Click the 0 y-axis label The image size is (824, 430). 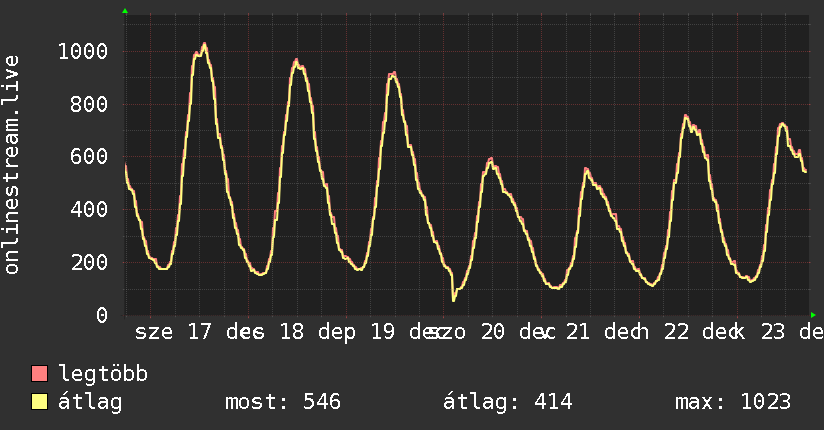102,315
